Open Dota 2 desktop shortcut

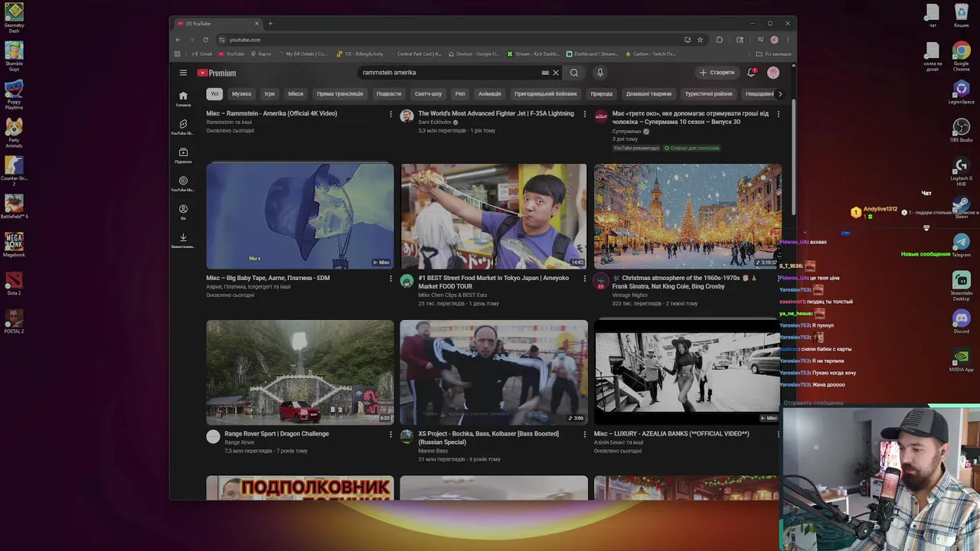pos(14,282)
